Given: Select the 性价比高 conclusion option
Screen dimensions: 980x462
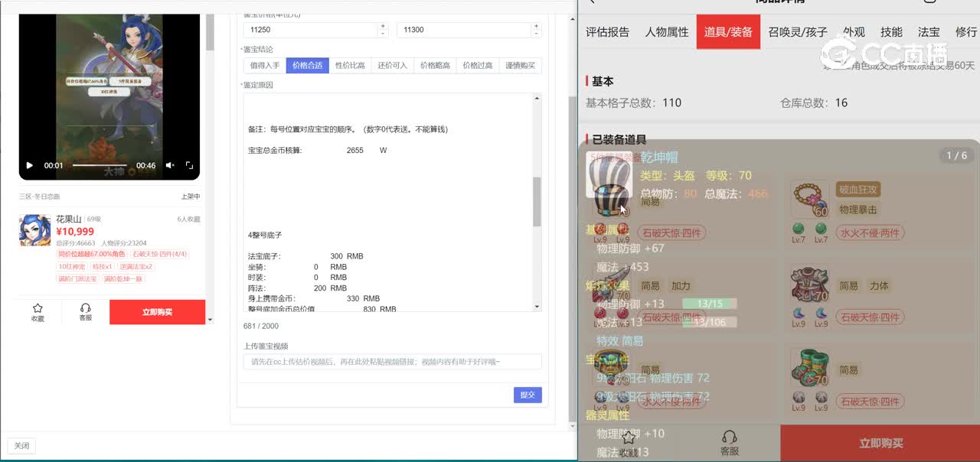Looking at the screenshot, I should (x=350, y=66).
